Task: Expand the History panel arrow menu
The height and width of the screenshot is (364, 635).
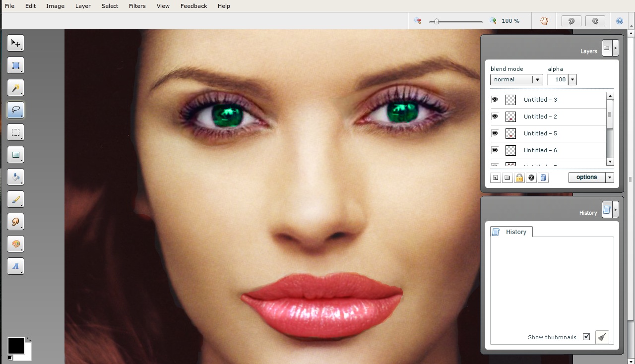Action: 616,210
